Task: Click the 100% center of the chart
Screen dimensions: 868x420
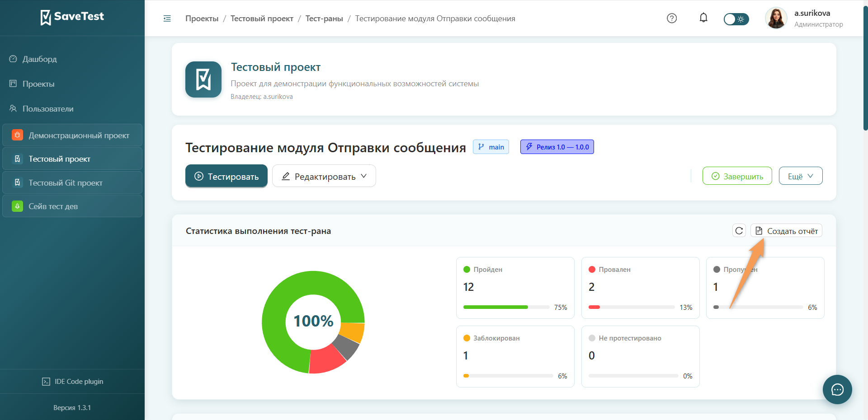Action: click(313, 321)
